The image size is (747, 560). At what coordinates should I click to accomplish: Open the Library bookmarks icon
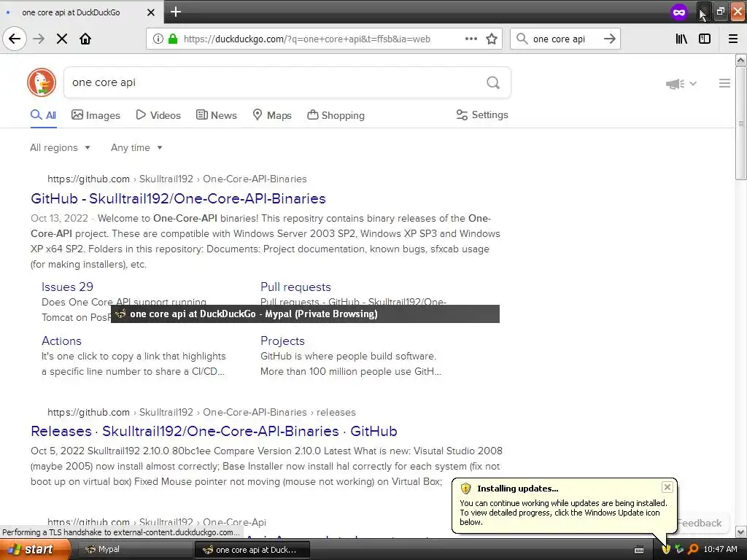tap(681, 39)
